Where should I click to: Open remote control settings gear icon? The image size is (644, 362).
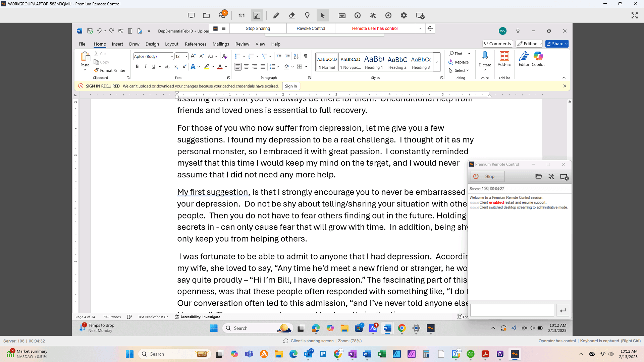(x=404, y=15)
